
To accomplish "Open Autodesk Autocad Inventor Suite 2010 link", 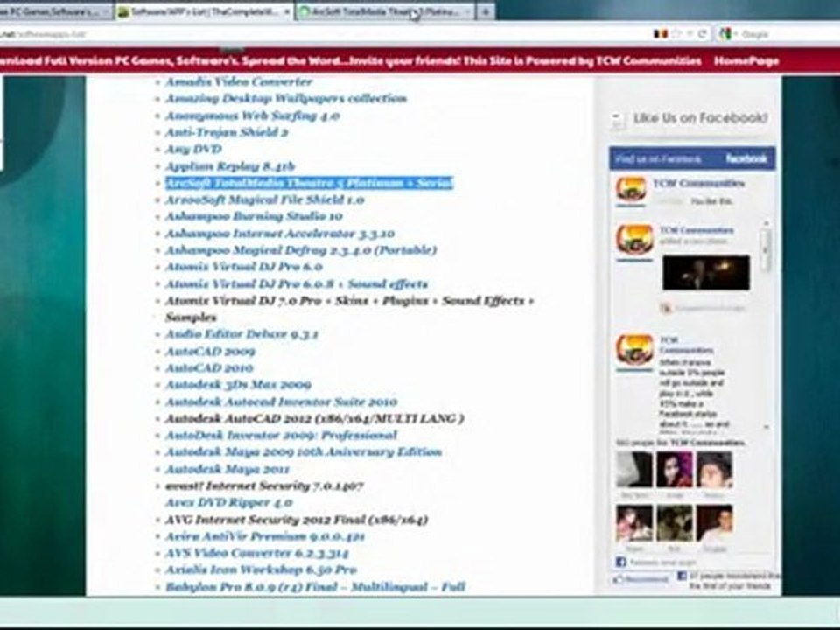I will (x=281, y=402).
